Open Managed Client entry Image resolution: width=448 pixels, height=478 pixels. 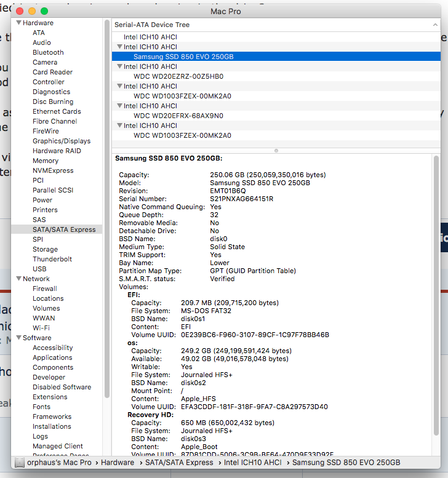[x=58, y=446]
